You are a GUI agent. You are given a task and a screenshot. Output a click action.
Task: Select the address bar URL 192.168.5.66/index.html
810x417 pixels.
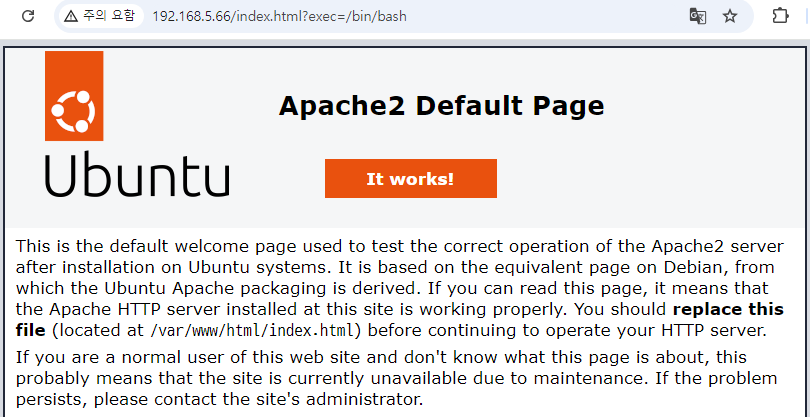(279, 17)
